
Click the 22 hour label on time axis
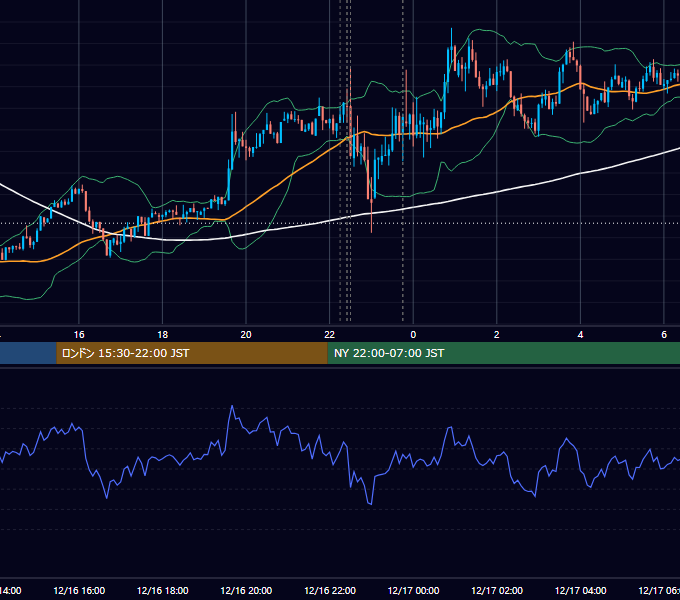point(330,335)
